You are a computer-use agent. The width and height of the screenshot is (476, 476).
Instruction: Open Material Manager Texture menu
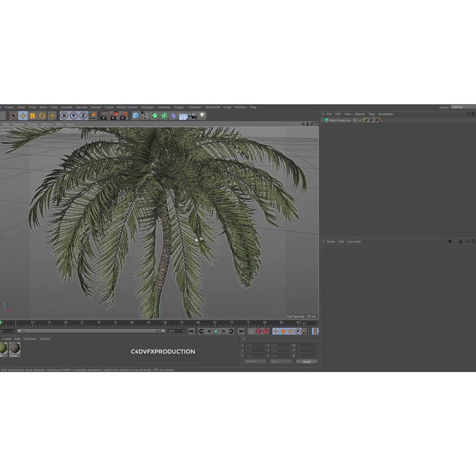click(x=45, y=339)
